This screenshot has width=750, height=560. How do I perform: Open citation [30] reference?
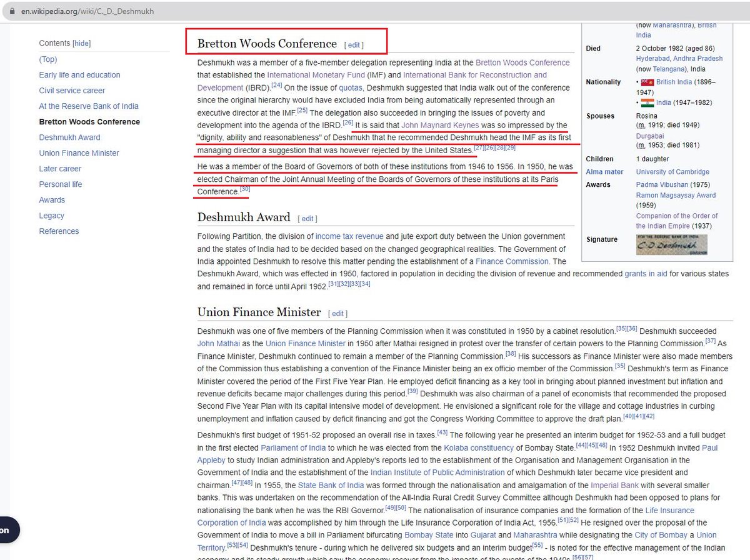245,189
